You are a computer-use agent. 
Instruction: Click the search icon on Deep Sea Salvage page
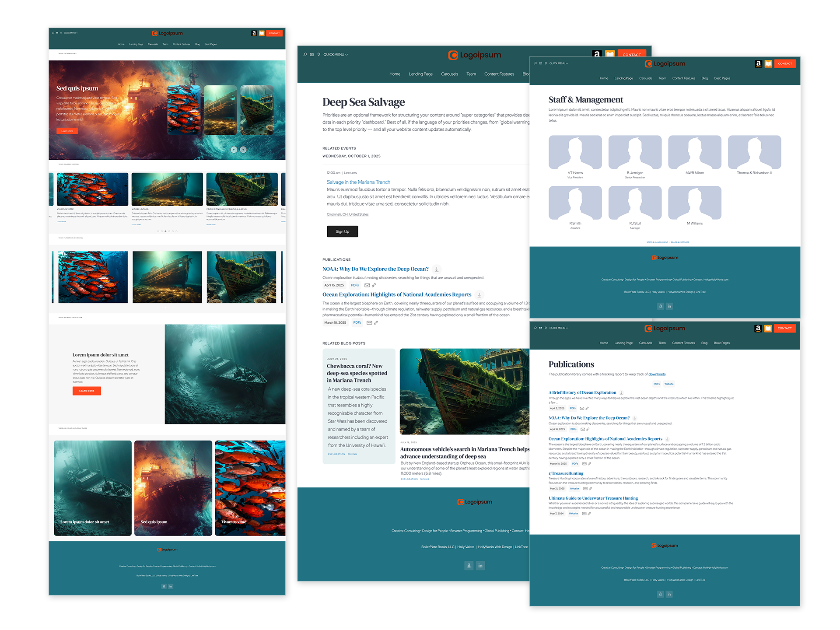coord(305,55)
